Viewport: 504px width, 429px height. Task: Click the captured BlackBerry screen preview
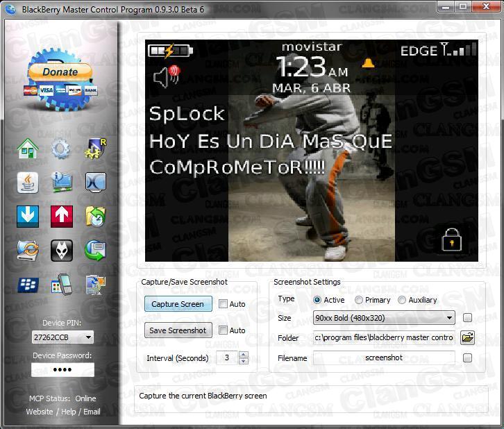click(x=312, y=151)
